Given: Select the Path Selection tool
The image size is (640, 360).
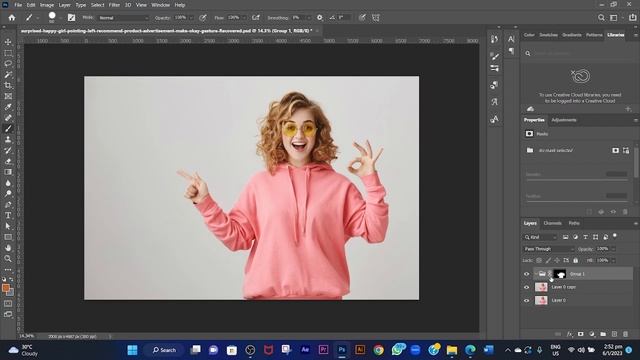Looking at the screenshot, I should click(x=8, y=226).
